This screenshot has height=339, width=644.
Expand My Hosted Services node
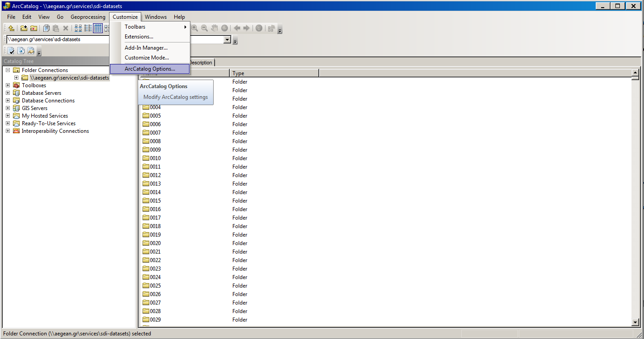coord(8,115)
